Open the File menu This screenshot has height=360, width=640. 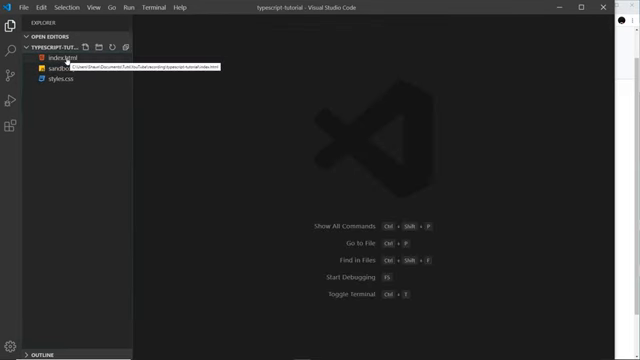pyautogui.click(x=24, y=7)
